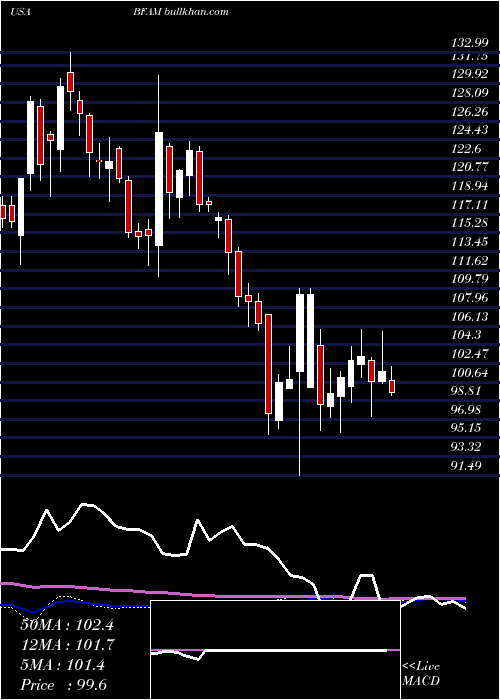This screenshot has height=700, width=500.
Task: Click the "5MA : 101.4" readout
Action: point(62,665)
